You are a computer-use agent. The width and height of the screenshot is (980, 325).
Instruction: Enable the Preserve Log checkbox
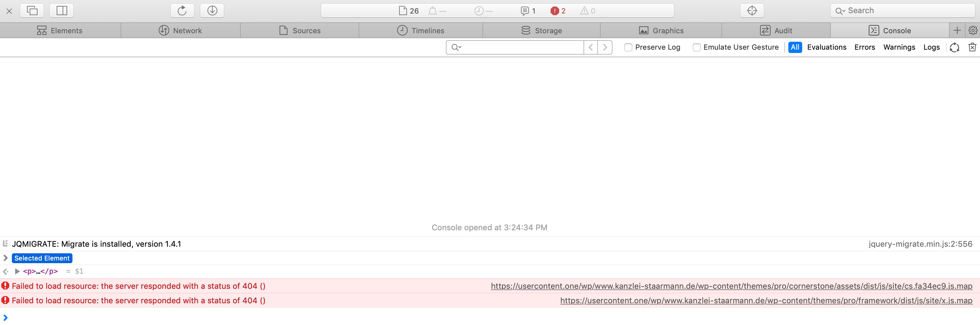click(628, 47)
